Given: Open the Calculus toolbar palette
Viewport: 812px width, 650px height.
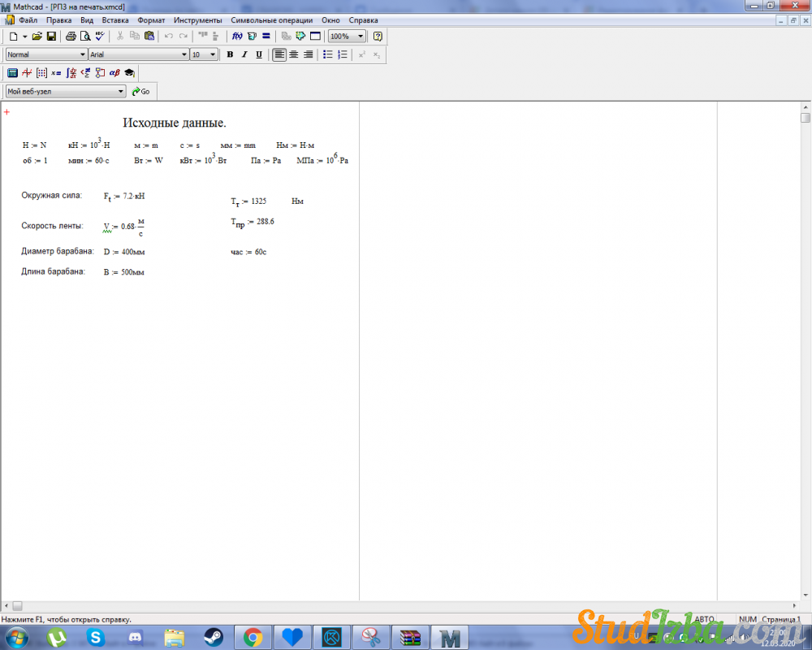Looking at the screenshot, I should 71,72.
